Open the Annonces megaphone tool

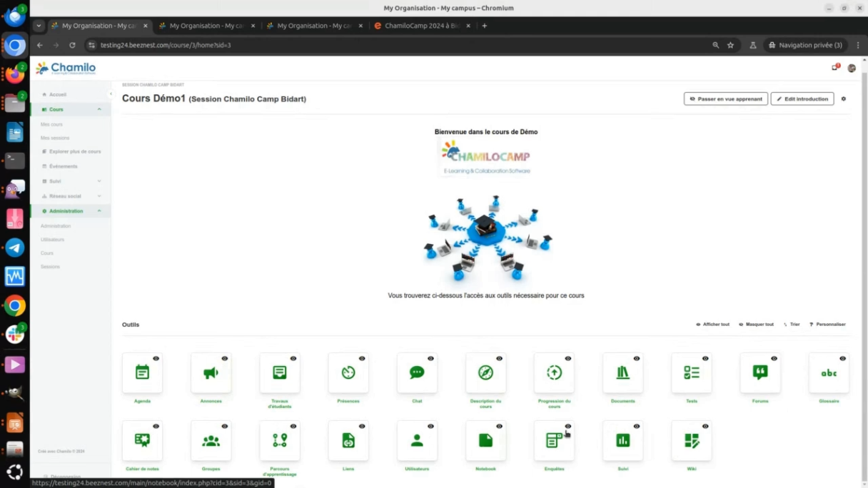211,373
